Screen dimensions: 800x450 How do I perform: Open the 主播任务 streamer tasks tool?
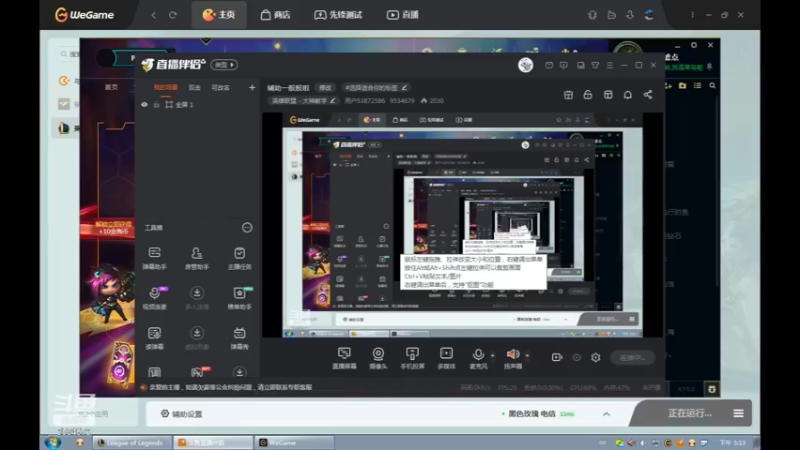pyautogui.click(x=239, y=258)
